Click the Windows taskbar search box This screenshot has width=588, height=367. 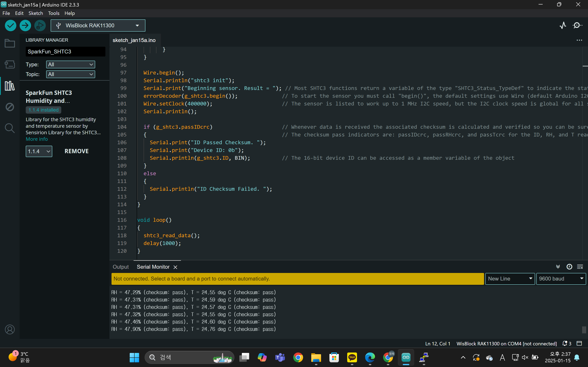(190, 357)
